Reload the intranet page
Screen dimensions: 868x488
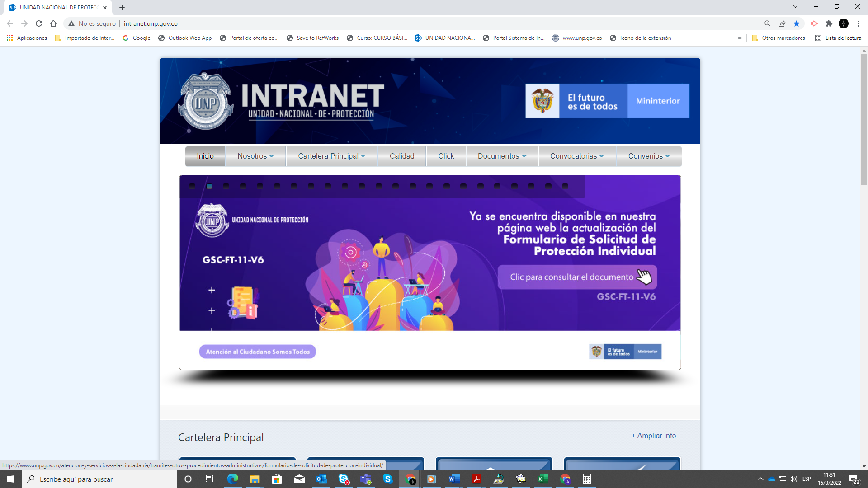coord(39,23)
